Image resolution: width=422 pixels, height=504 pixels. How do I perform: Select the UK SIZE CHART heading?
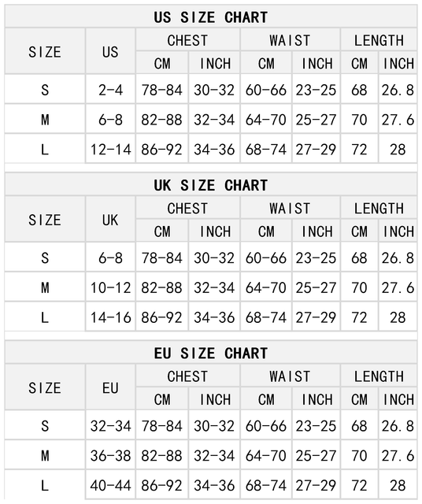(x=210, y=185)
